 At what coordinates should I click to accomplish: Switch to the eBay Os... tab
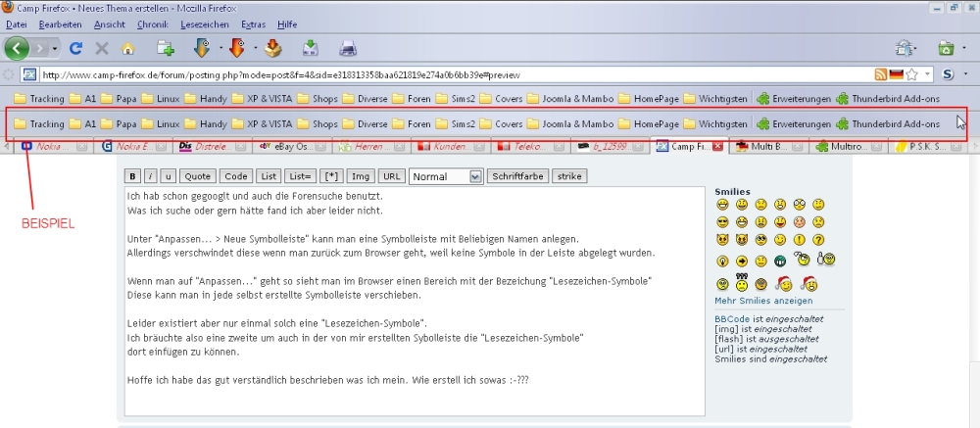click(292, 147)
